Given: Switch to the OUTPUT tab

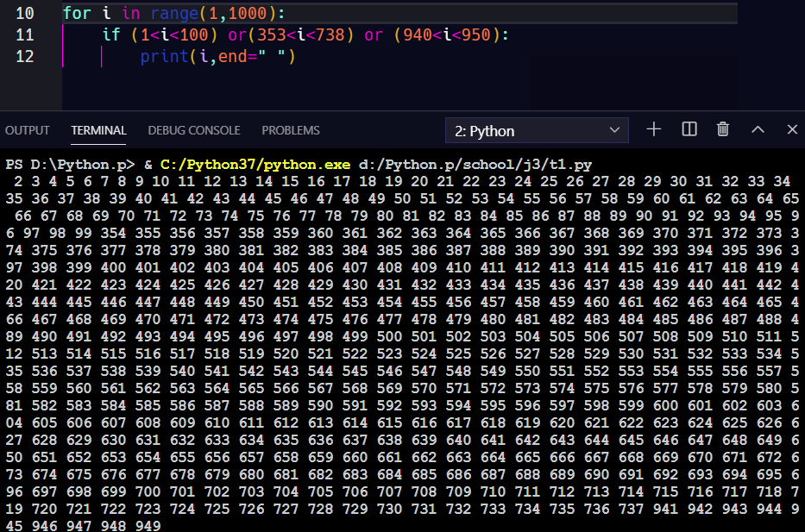Looking at the screenshot, I should 28,130.
